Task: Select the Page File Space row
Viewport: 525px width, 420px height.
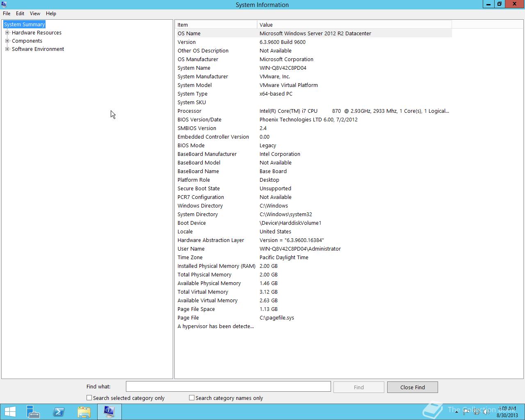Action: pos(314,309)
